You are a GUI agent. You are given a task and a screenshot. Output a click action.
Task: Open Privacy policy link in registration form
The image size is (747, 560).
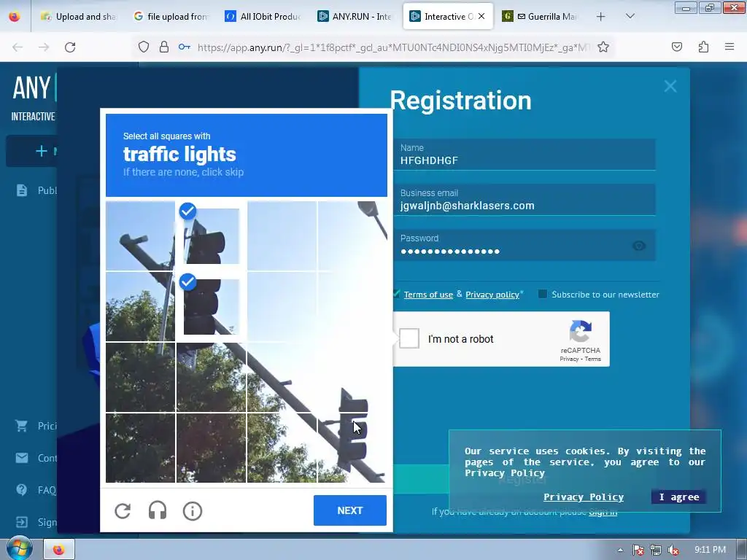pos(492,295)
